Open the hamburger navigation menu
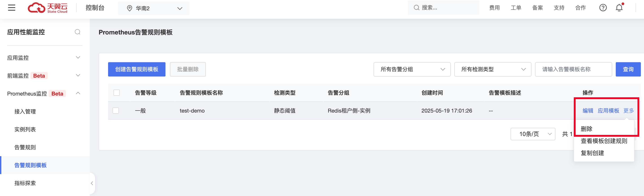Image resolution: width=644 pixels, height=196 pixels. click(x=11, y=8)
